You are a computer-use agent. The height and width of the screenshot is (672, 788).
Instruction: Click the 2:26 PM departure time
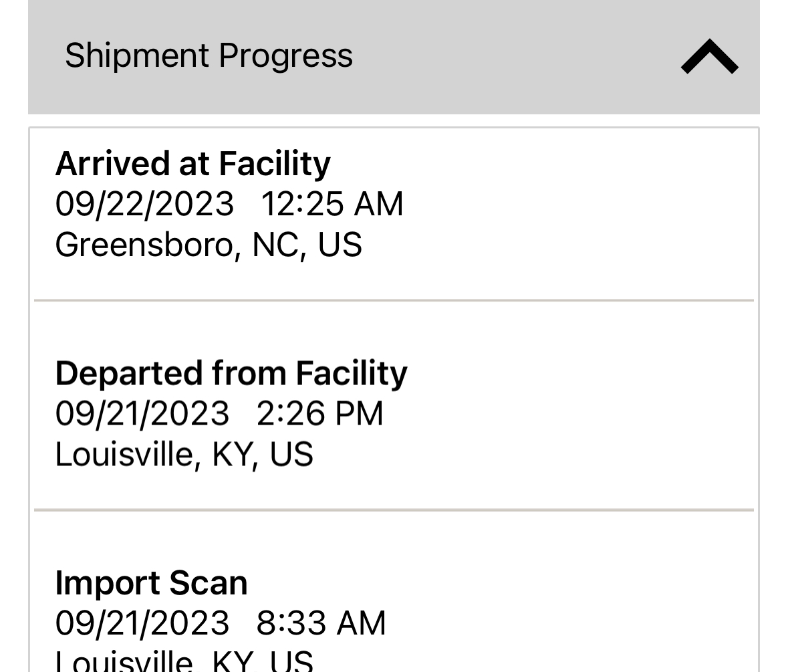tap(320, 413)
